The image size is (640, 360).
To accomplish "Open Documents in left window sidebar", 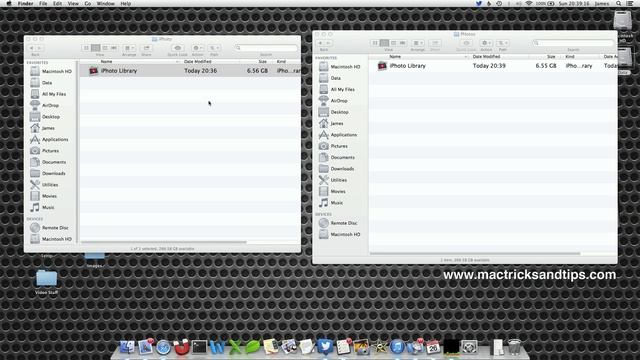I will 48,162.
